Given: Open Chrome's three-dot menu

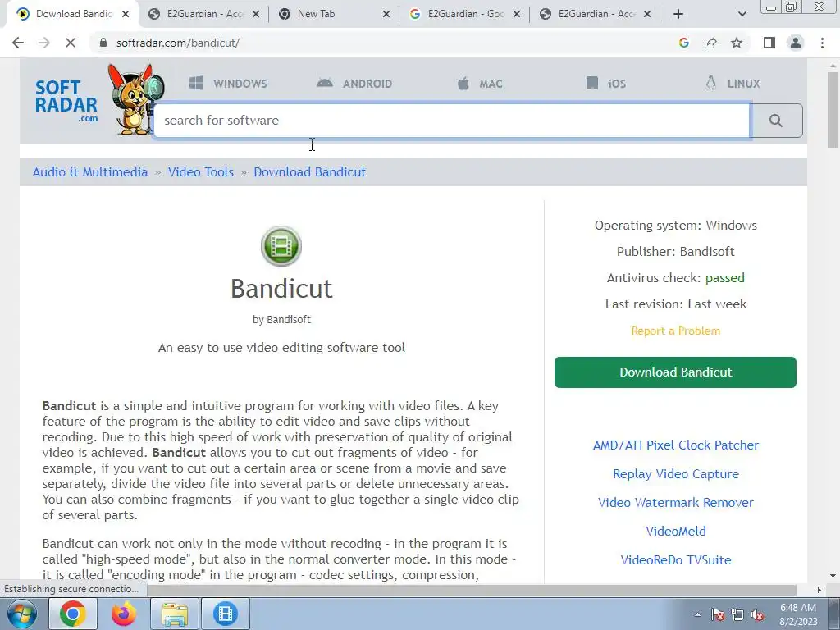Looking at the screenshot, I should point(822,43).
